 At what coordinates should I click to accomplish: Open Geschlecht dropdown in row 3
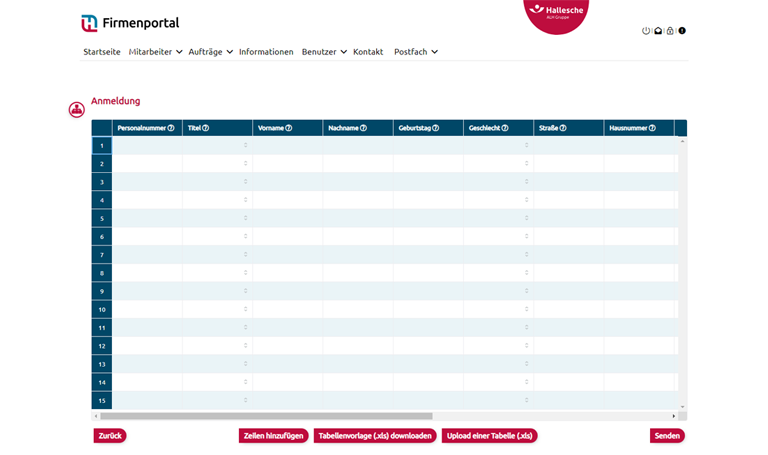(526, 182)
